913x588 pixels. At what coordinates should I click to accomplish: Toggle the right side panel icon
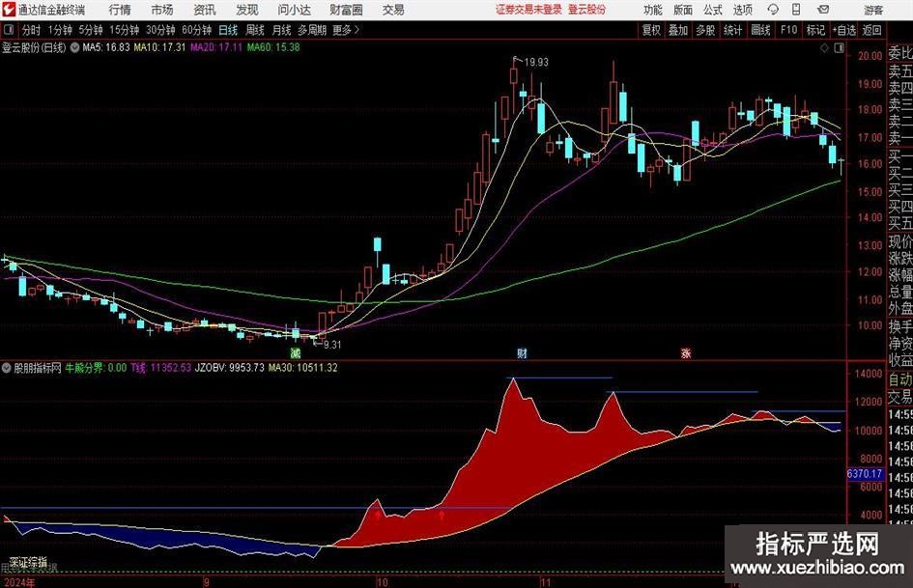click(x=839, y=48)
